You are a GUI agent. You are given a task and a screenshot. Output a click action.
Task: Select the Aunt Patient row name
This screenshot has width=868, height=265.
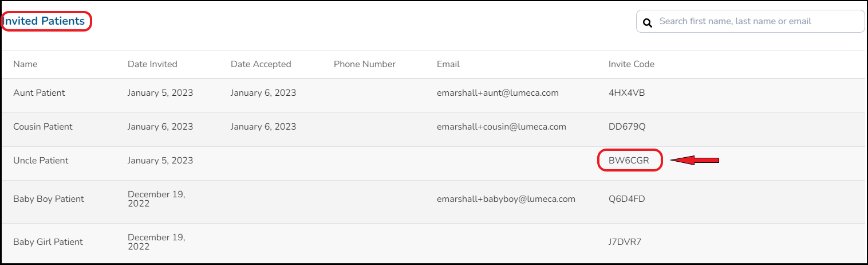coord(39,93)
